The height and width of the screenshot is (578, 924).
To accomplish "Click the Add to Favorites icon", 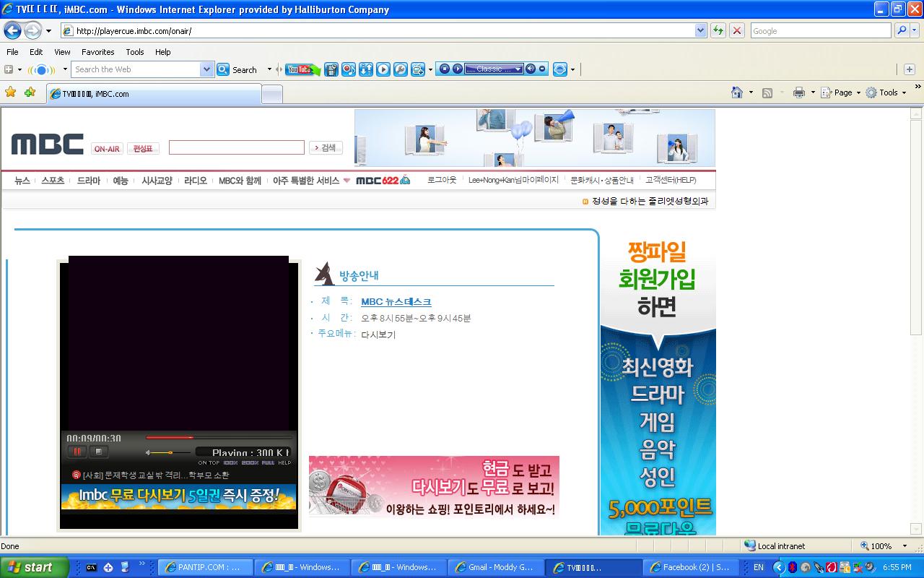I will 30,92.
